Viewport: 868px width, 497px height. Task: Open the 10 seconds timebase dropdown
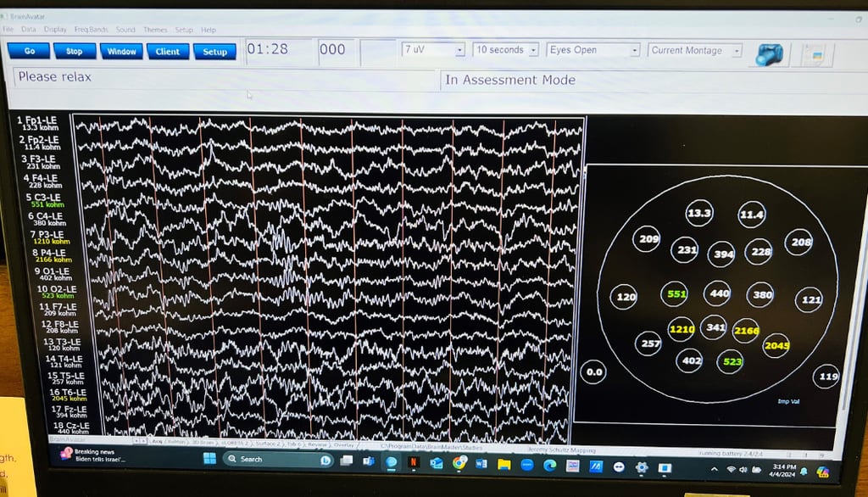coord(532,50)
